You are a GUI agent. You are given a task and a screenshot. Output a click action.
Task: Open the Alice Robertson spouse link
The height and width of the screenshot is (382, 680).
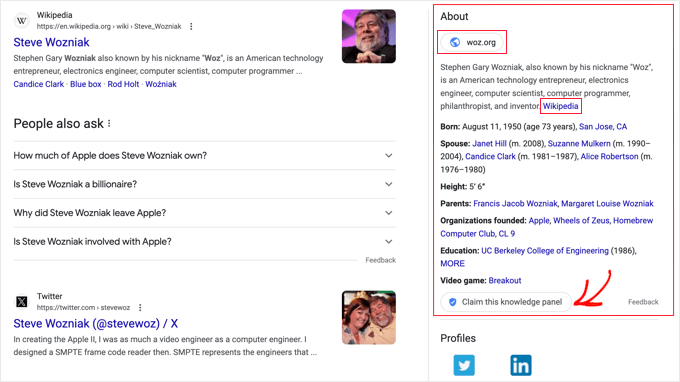(x=609, y=157)
